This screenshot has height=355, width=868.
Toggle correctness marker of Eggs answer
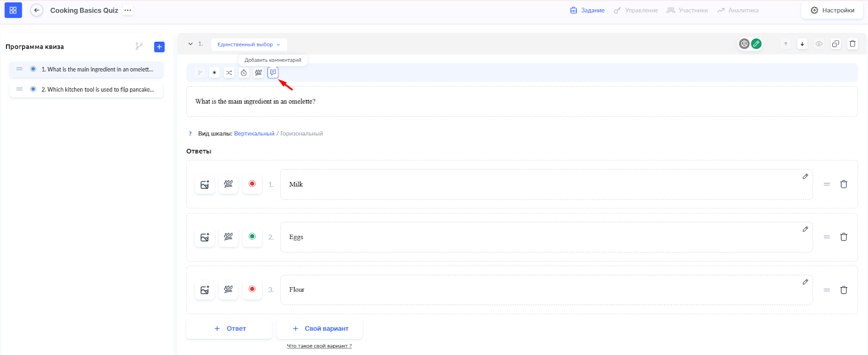252,236
